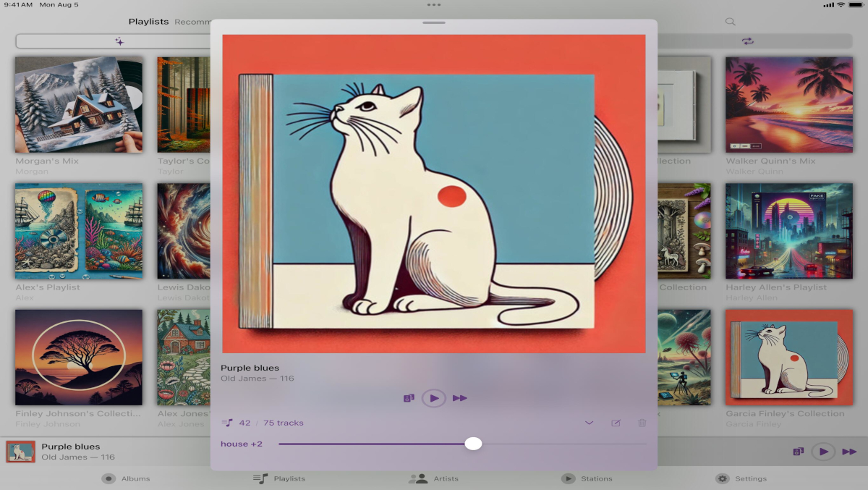Delete using the trash can icon
Viewport: 868px width, 490px height.
[642, 423]
